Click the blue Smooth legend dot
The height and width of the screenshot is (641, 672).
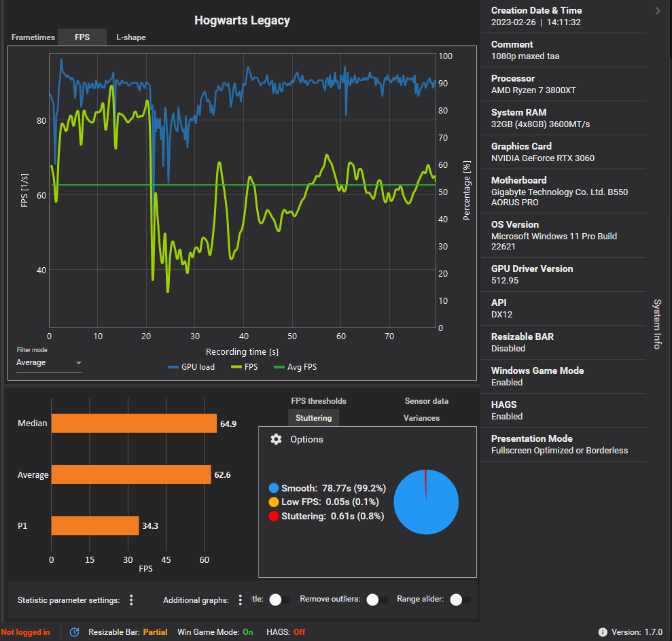(273, 488)
